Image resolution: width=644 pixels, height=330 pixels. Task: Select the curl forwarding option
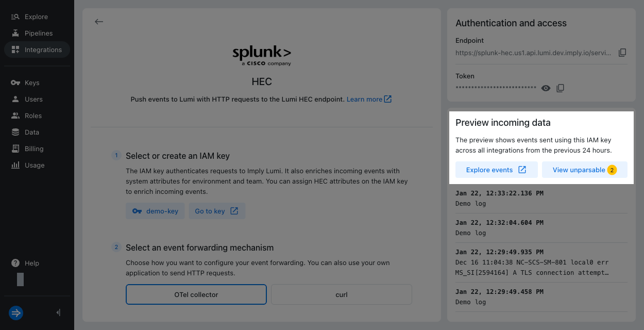coord(341,294)
